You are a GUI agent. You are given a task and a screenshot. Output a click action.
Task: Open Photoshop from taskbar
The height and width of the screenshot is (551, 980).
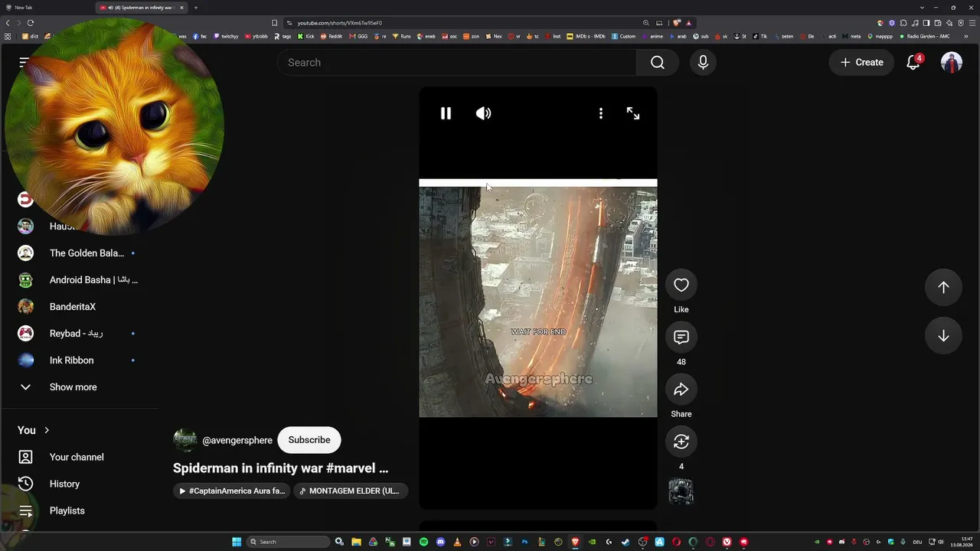524,542
